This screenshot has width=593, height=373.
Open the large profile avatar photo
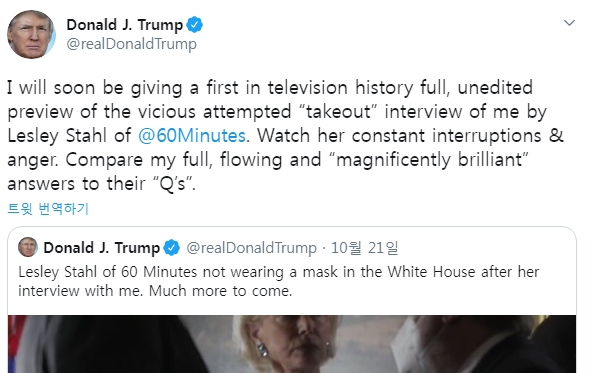(x=31, y=34)
